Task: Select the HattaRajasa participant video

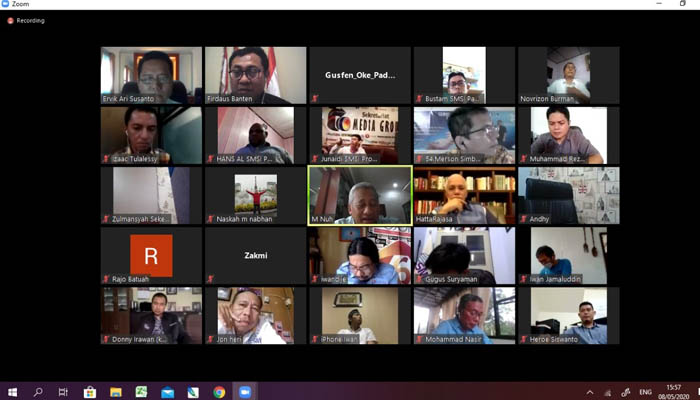Action: click(464, 195)
